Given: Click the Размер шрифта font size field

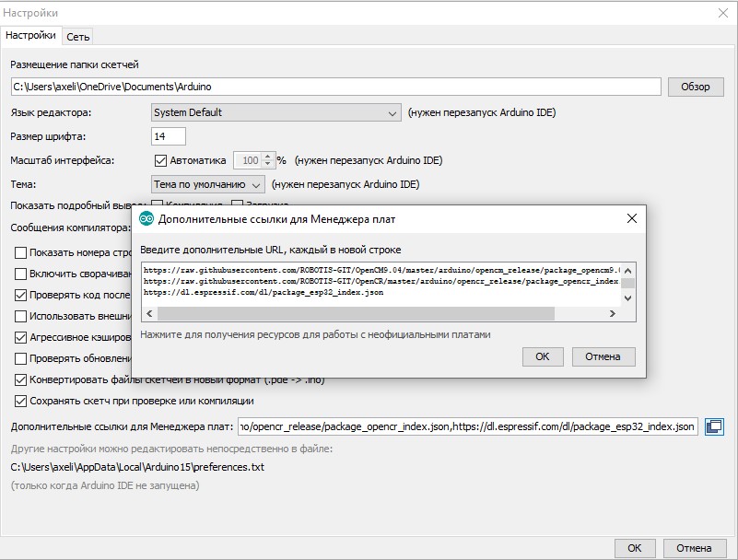Looking at the screenshot, I should (169, 136).
